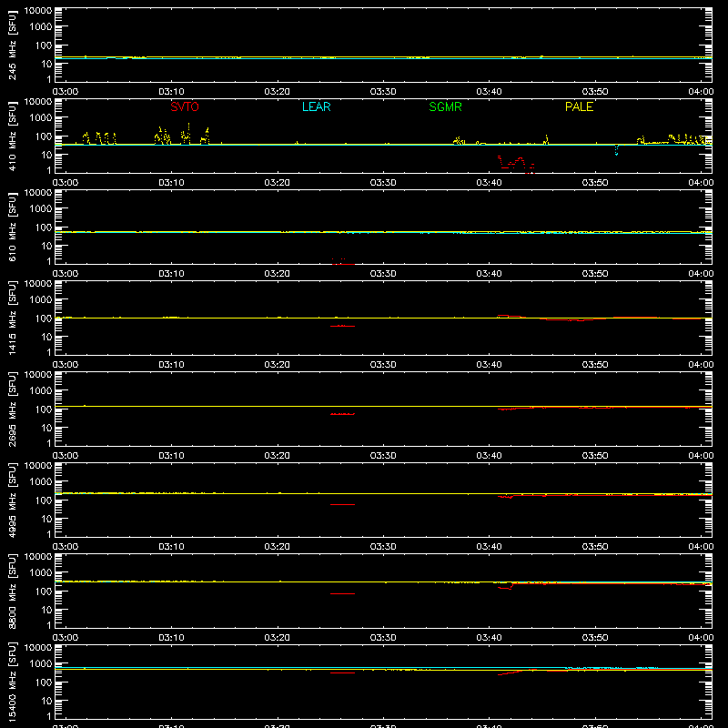Image resolution: width=728 pixels, height=728 pixels.
Task: Click 03:30 time label under 610 MHz plot
Action: click(383, 274)
